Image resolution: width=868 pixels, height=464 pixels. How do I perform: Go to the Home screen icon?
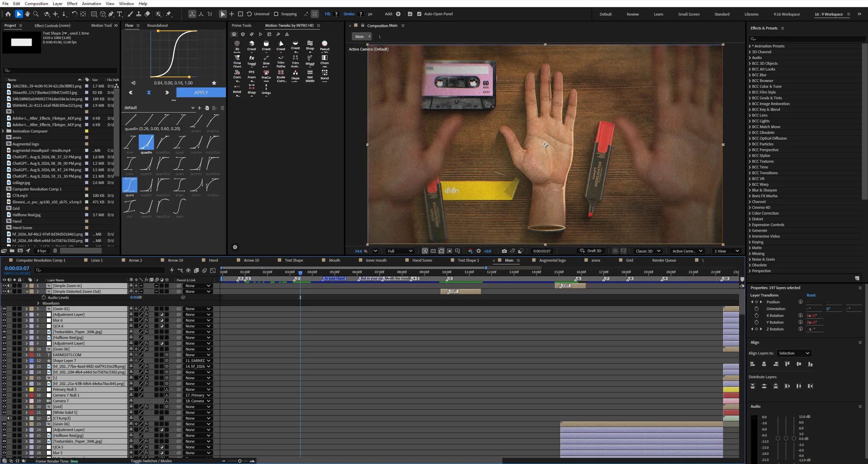(8, 14)
